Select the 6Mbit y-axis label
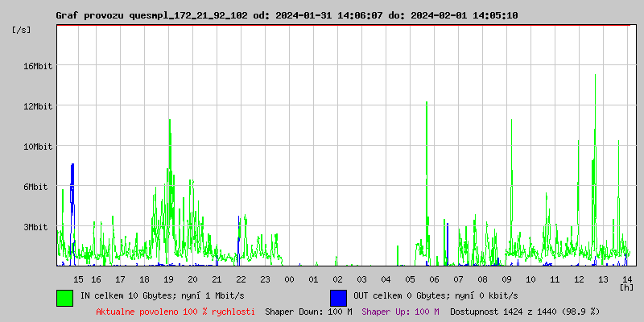Viewport: 644px width, 322px height. tap(37, 187)
